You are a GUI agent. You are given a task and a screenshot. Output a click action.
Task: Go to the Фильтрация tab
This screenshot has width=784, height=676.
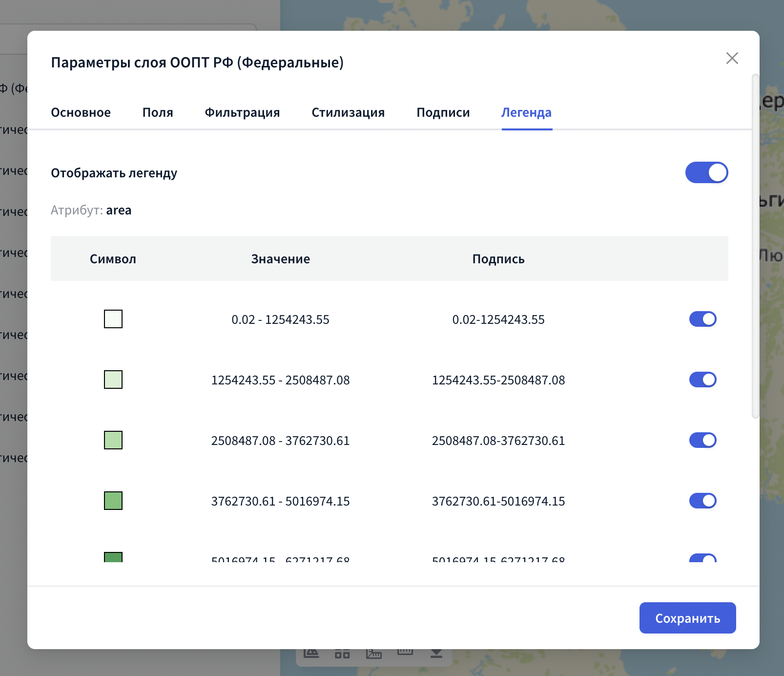tap(242, 113)
